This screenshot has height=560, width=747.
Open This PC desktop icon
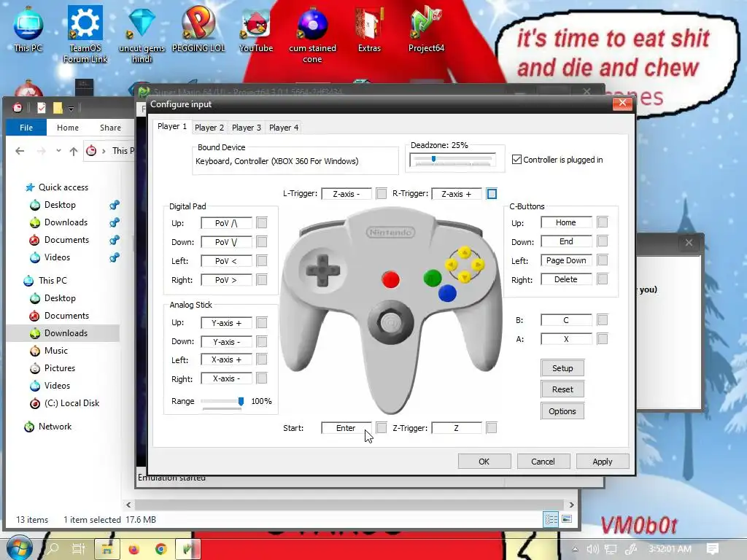point(28,28)
